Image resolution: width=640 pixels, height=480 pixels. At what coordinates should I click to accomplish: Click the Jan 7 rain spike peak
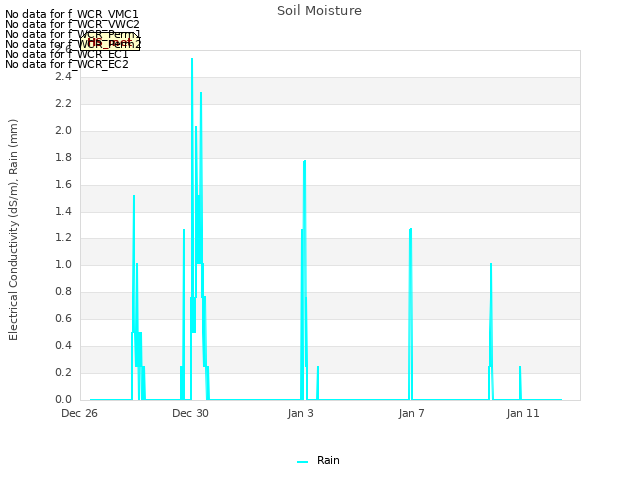click(410, 229)
